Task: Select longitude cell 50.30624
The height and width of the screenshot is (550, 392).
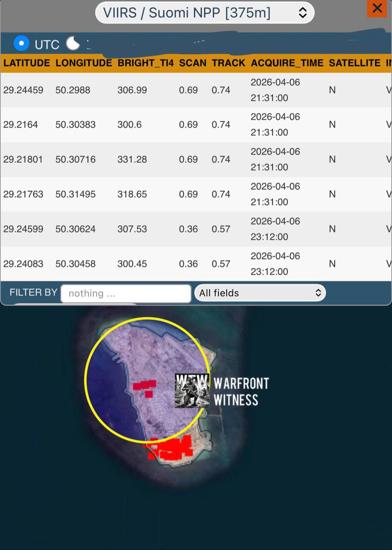Action: 76,229
